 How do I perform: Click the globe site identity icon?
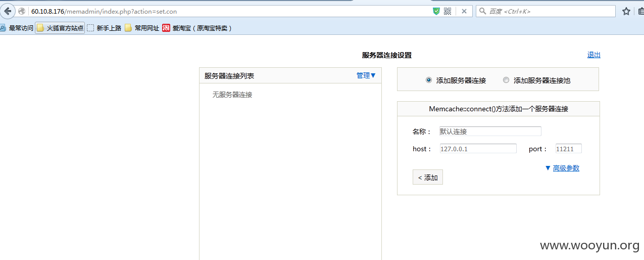click(x=22, y=11)
